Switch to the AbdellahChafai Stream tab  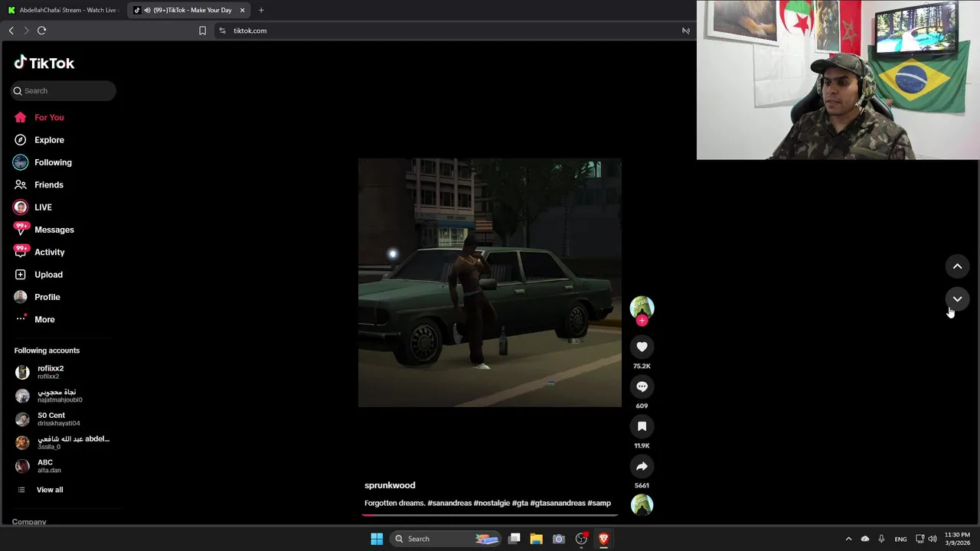click(63, 10)
